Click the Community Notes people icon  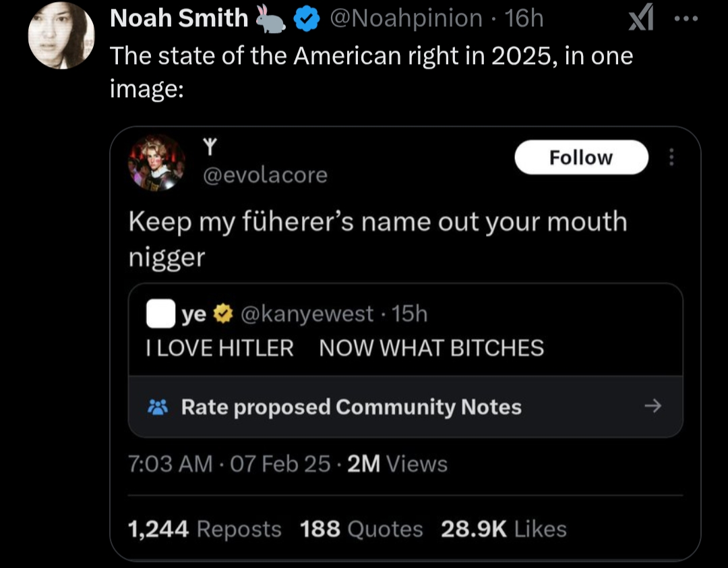click(157, 407)
